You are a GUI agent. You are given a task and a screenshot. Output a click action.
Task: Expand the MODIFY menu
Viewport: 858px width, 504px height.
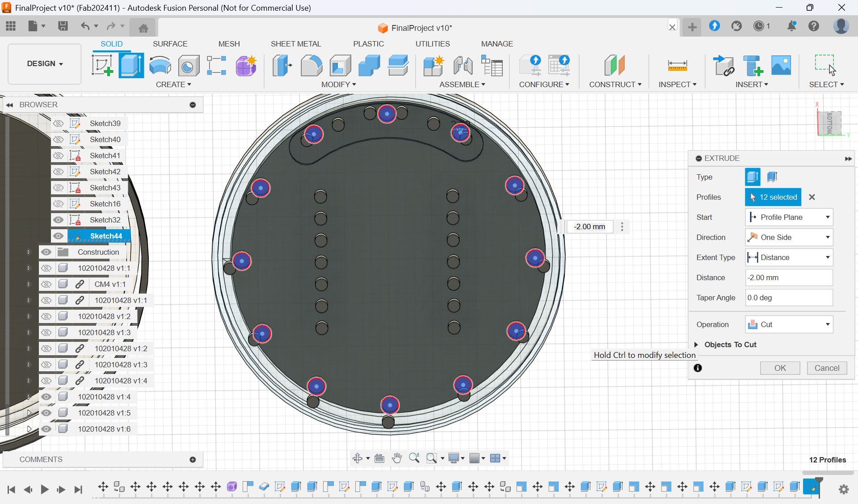[338, 84]
